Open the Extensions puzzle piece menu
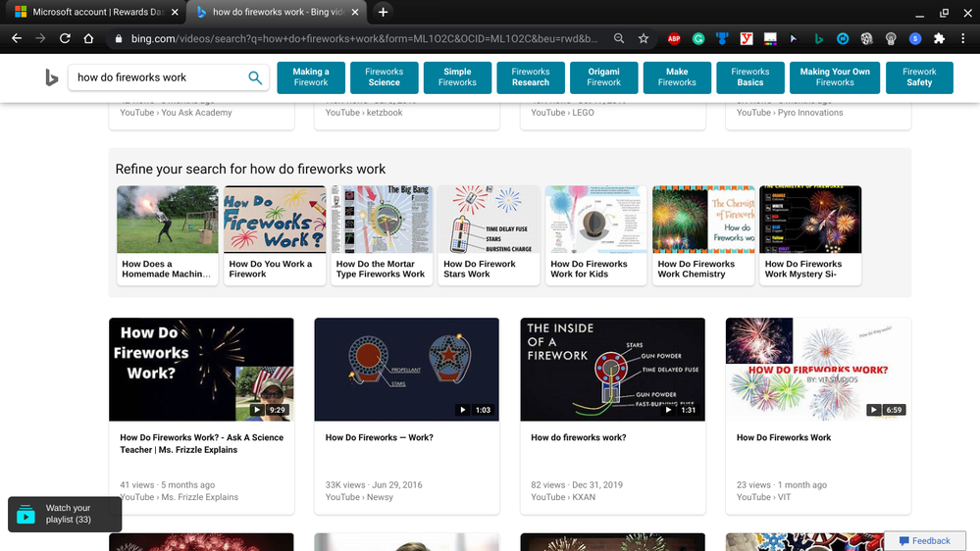The height and width of the screenshot is (551, 980). [x=939, y=39]
